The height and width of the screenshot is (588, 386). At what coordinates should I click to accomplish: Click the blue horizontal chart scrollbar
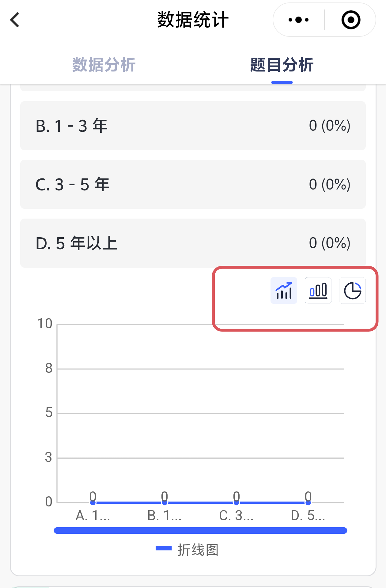pos(200,530)
